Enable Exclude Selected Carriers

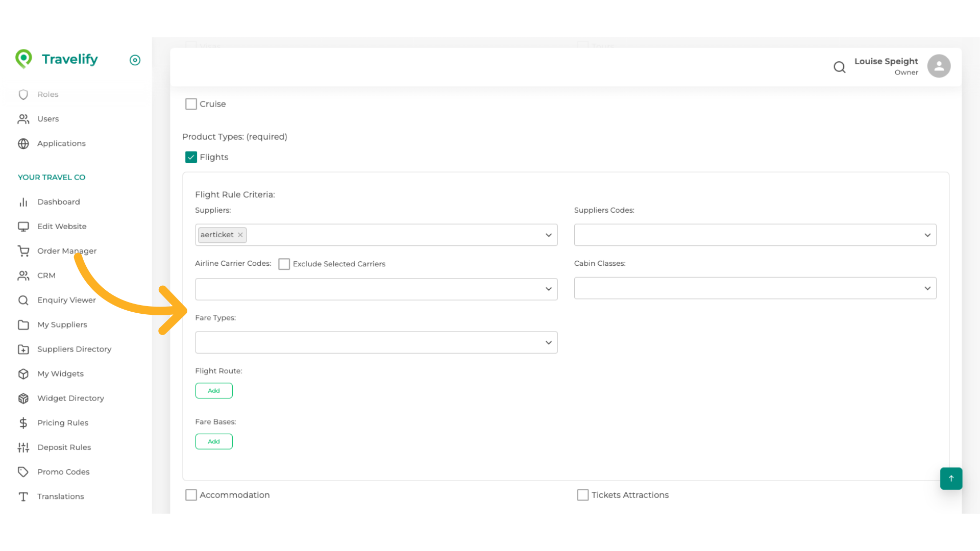[x=284, y=264]
